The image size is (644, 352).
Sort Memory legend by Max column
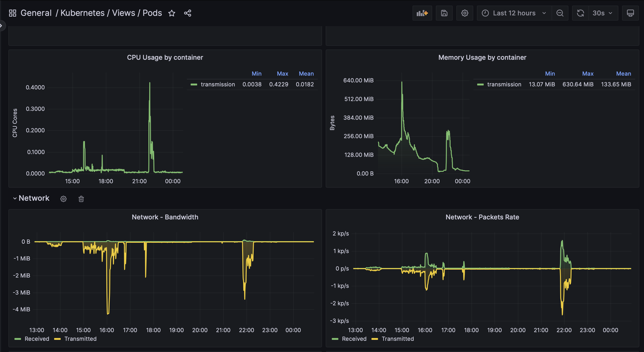click(588, 74)
